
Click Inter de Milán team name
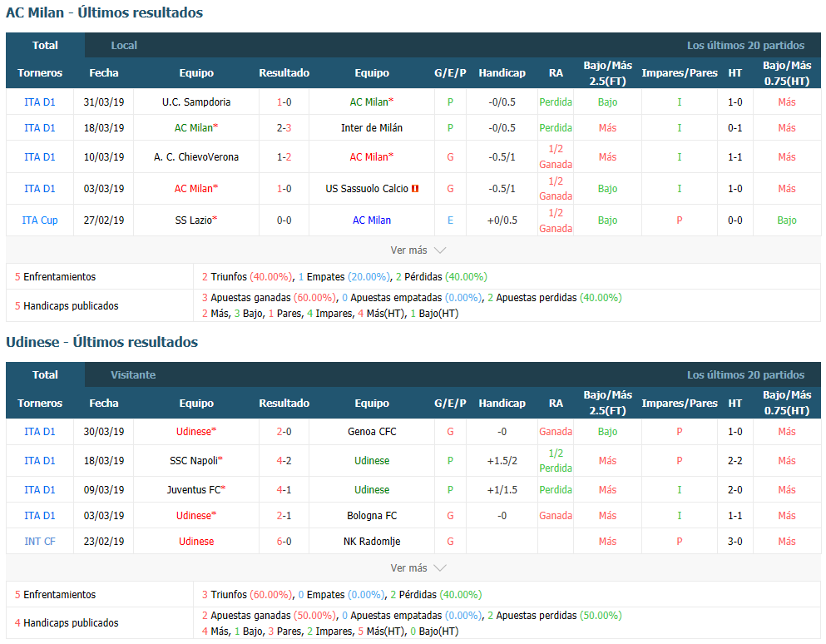click(371, 128)
